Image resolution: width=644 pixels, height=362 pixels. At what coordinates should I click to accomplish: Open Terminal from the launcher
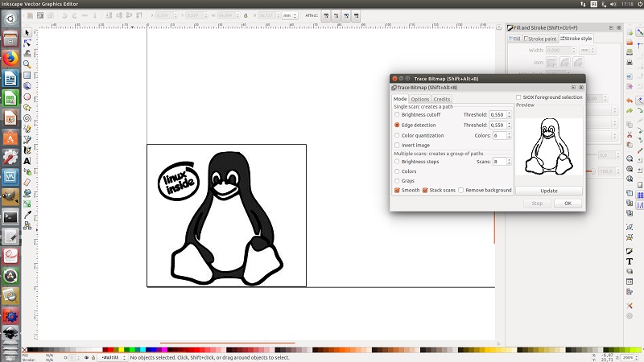pos(10,216)
